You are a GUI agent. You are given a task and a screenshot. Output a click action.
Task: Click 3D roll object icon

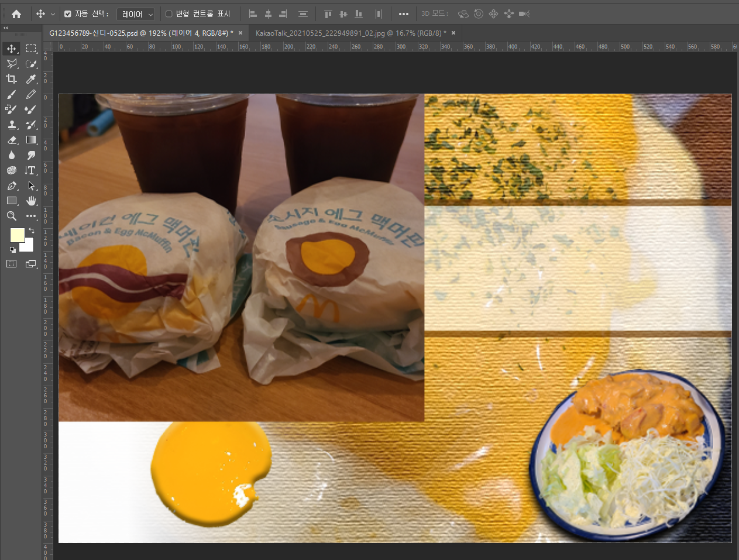479,13
